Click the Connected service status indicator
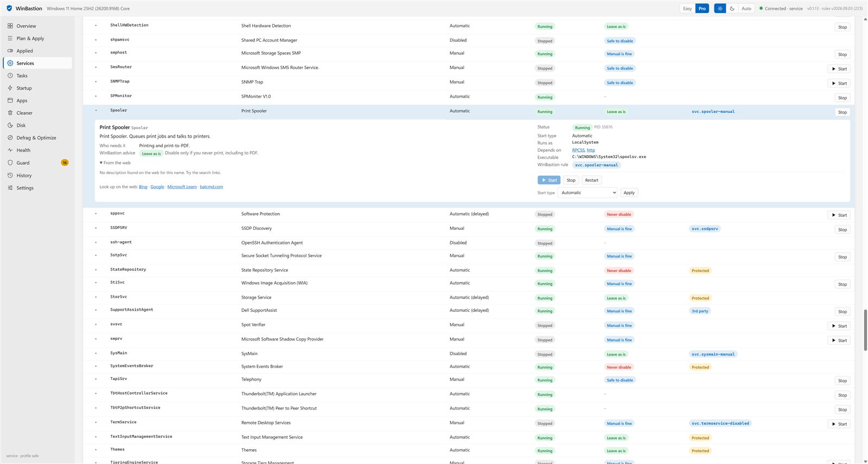The image size is (868, 464). 781,9
